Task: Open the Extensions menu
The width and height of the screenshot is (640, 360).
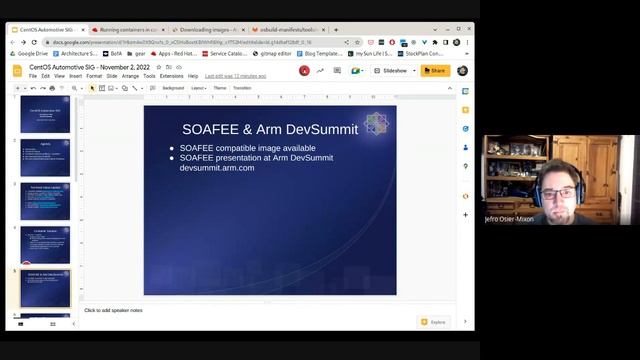Action: [171, 76]
